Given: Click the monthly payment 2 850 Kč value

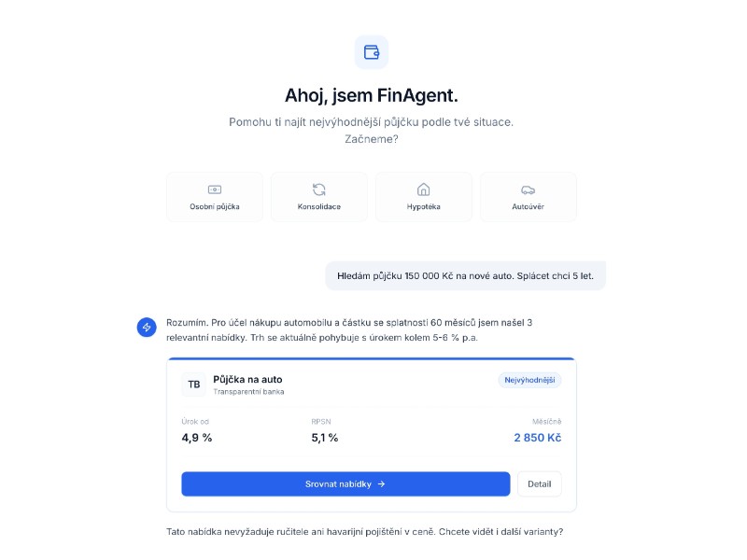Looking at the screenshot, I should pos(534,438).
